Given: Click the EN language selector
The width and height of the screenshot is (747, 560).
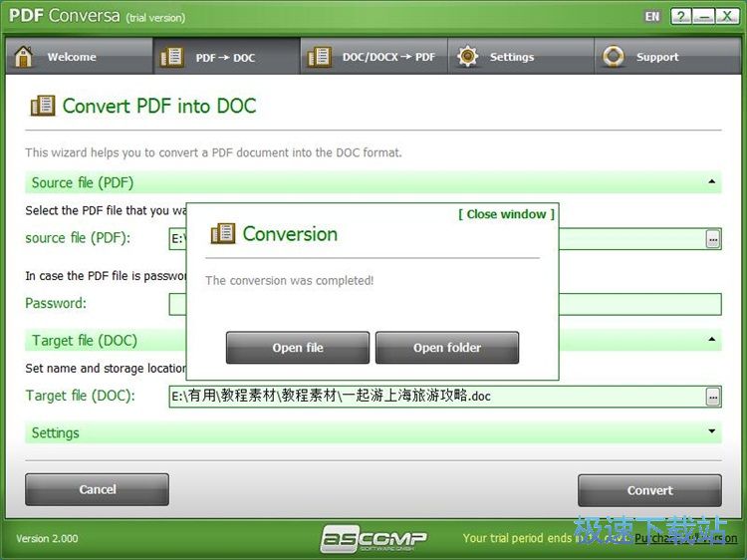Looking at the screenshot, I should click(652, 17).
